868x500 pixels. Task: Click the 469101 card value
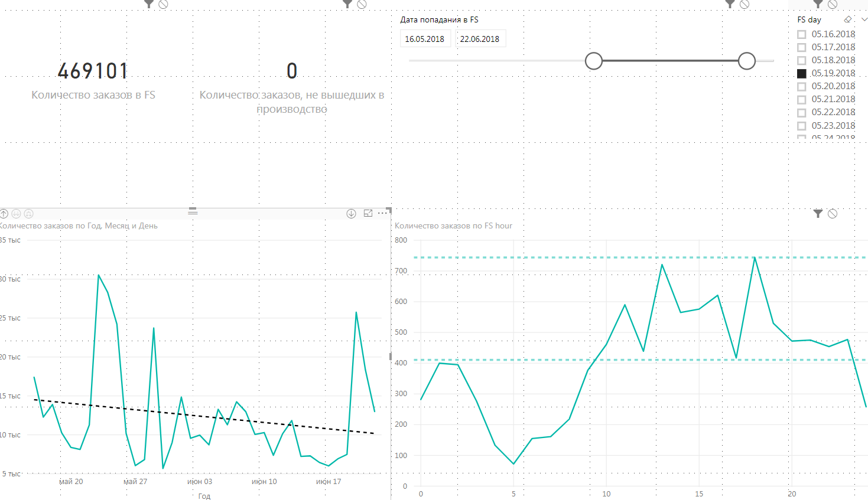pyautogui.click(x=93, y=71)
